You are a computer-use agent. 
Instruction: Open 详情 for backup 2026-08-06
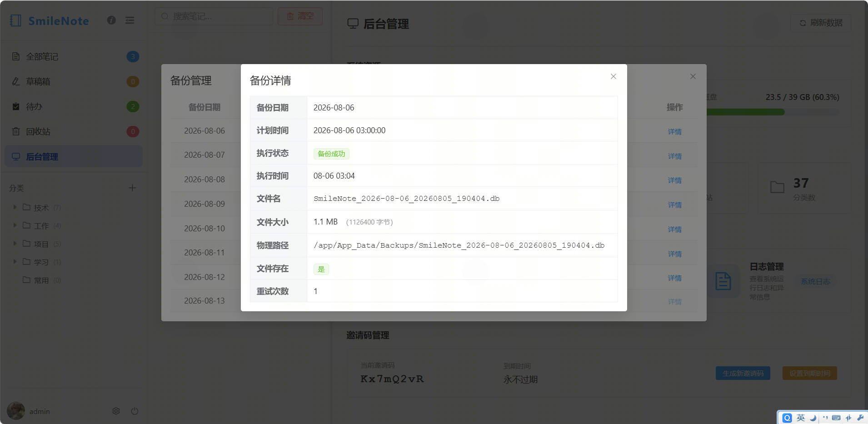[674, 132]
